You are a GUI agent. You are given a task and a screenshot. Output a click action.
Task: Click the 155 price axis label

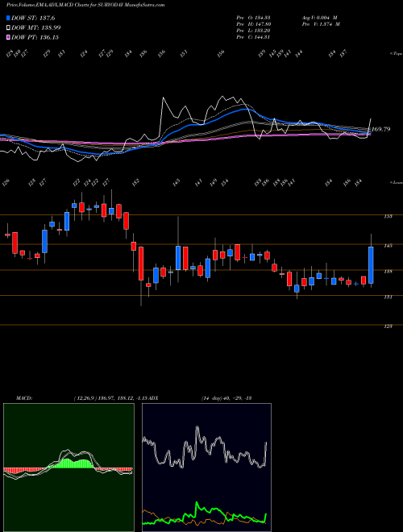pyautogui.click(x=388, y=216)
